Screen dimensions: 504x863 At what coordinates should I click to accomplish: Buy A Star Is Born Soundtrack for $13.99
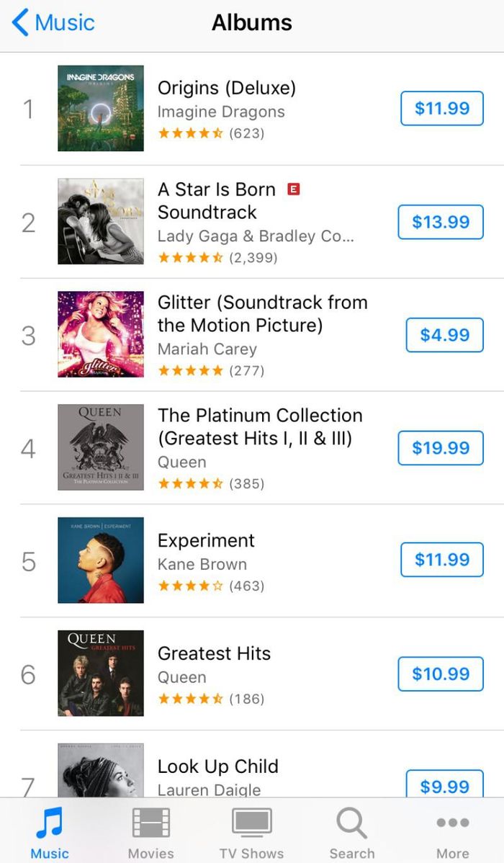click(x=440, y=222)
